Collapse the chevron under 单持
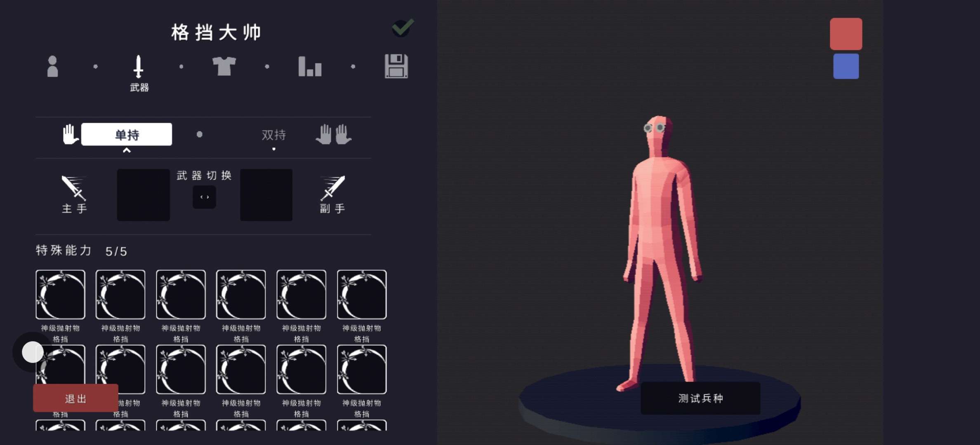The width and height of the screenshot is (980, 445). click(x=127, y=150)
